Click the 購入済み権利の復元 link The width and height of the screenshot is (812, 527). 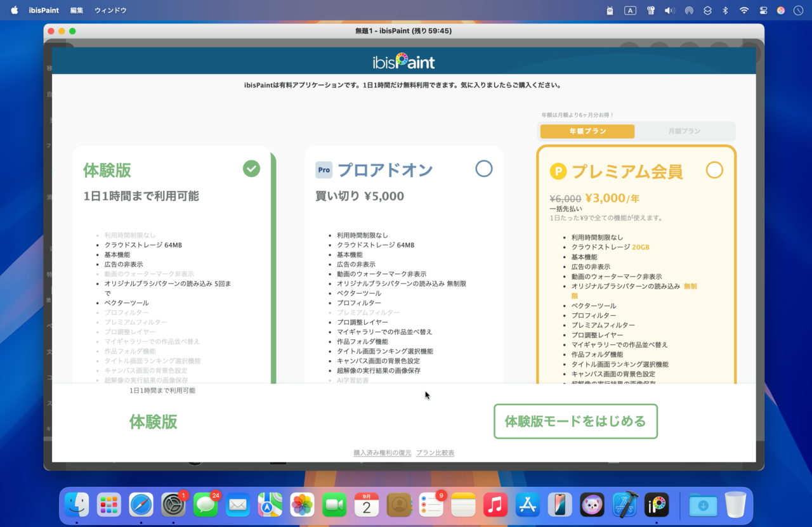[381, 452]
